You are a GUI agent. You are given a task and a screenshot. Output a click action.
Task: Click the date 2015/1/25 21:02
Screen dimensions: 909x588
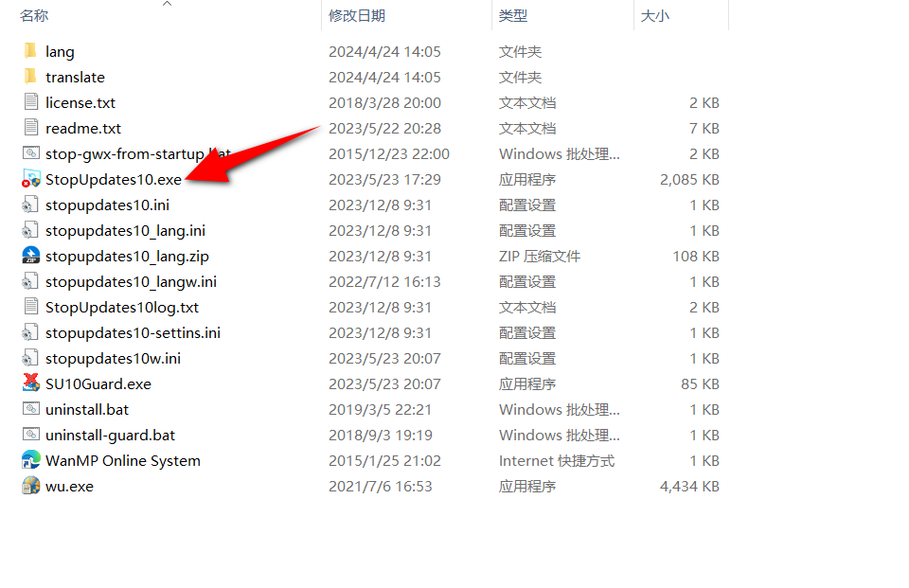click(x=385, y=460)
